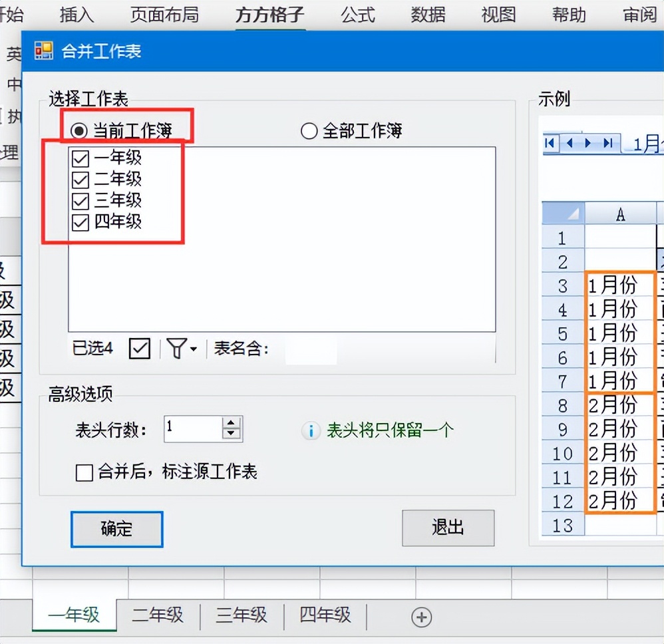The width and height of the screenshot is (664, 644).
Task: Click the plus icon to add a worksheet
Action: [421, 617]
